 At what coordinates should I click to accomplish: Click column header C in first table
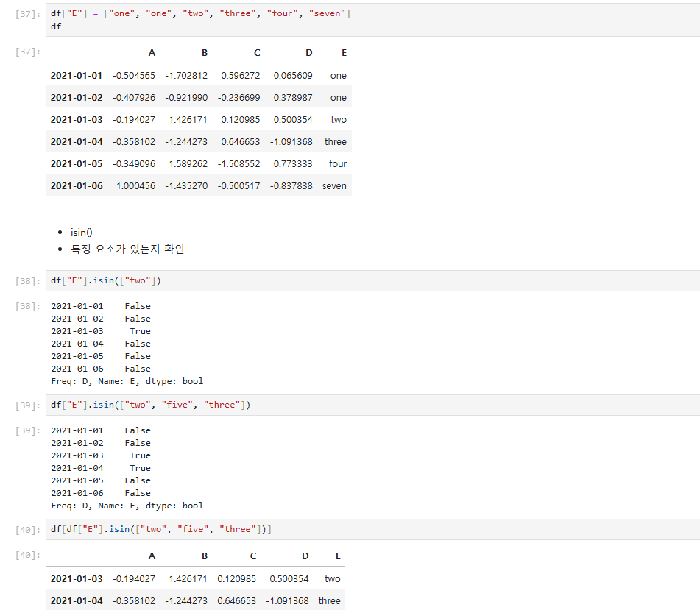click(x=257, y=53)
